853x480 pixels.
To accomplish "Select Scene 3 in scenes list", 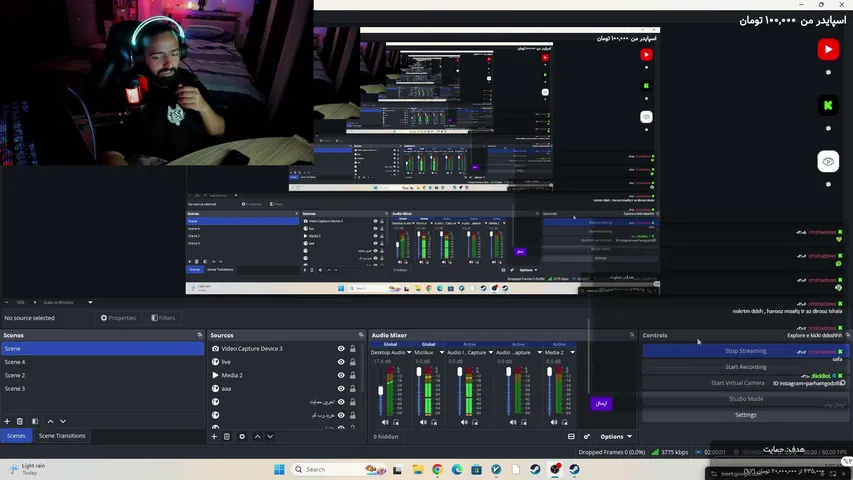I will pyautogui.click(x=102, y=389).
